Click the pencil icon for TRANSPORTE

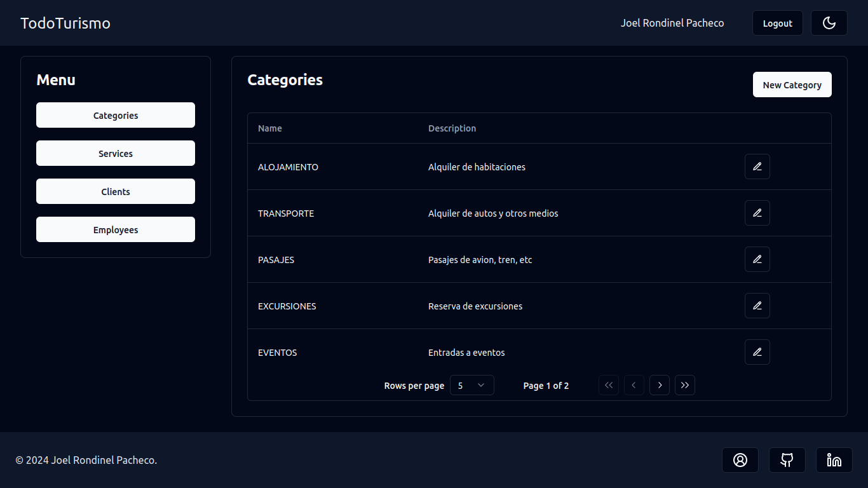coord(757,213)
